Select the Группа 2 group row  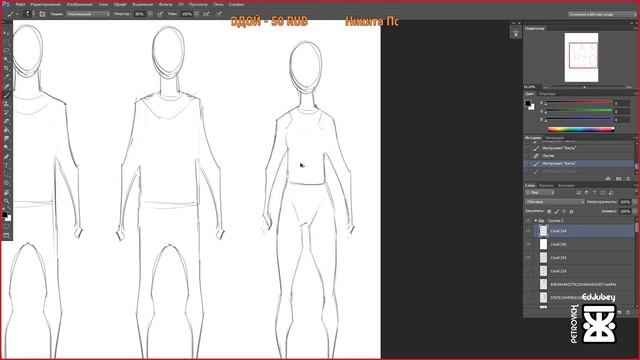(x=584, y=221)
